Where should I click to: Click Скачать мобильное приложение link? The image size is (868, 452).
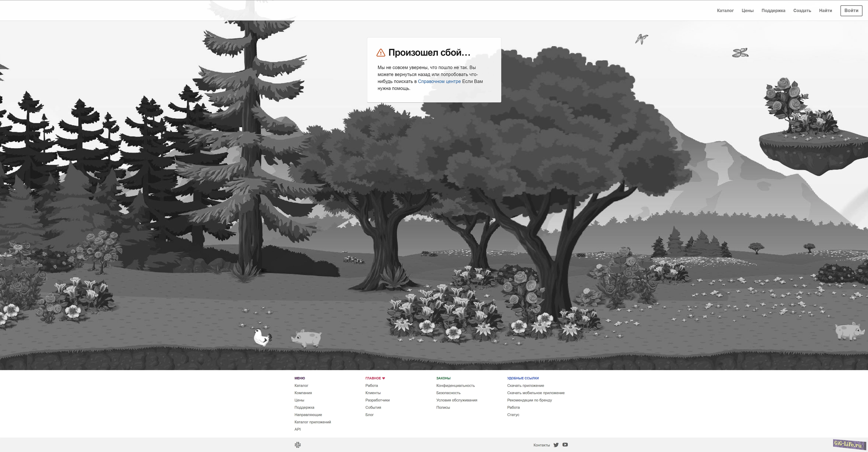tap(536, 393)
